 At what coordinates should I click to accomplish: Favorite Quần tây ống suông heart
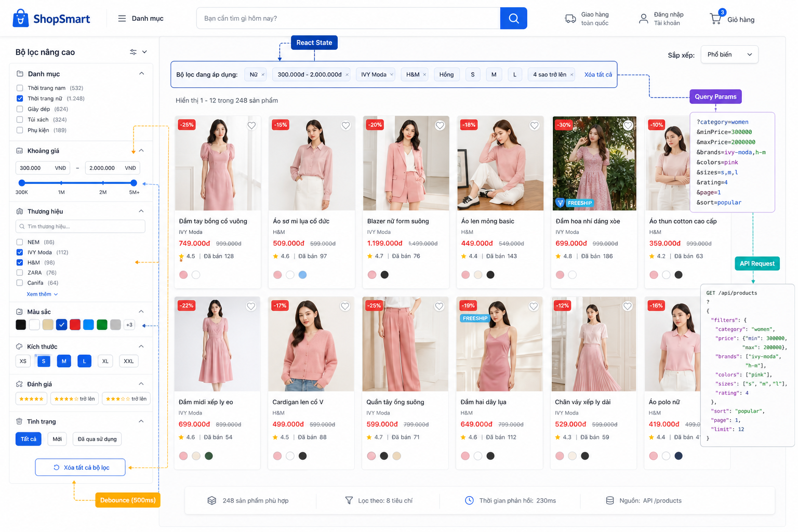[x=439, y=307]
